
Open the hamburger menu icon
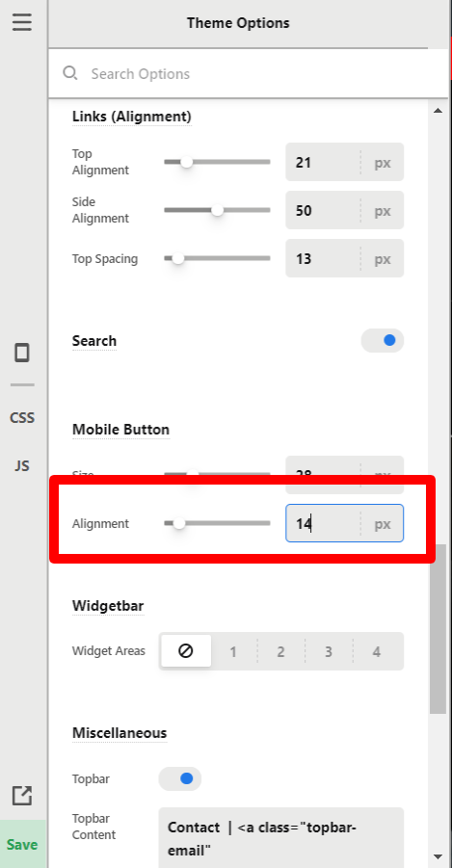[22, 22]
